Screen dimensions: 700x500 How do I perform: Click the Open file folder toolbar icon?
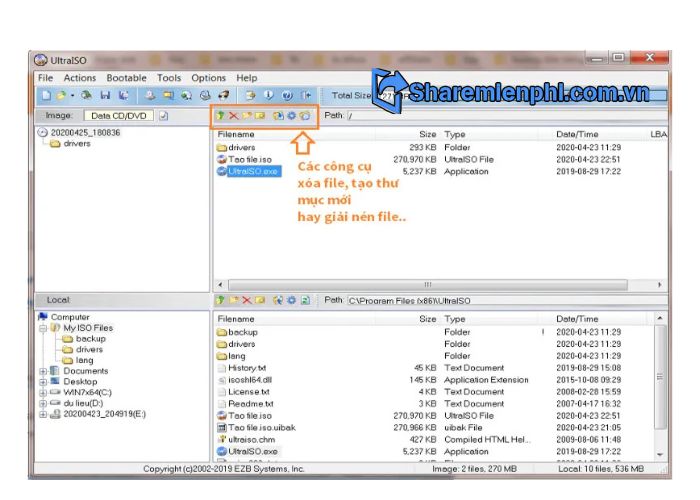click(61, 95)
